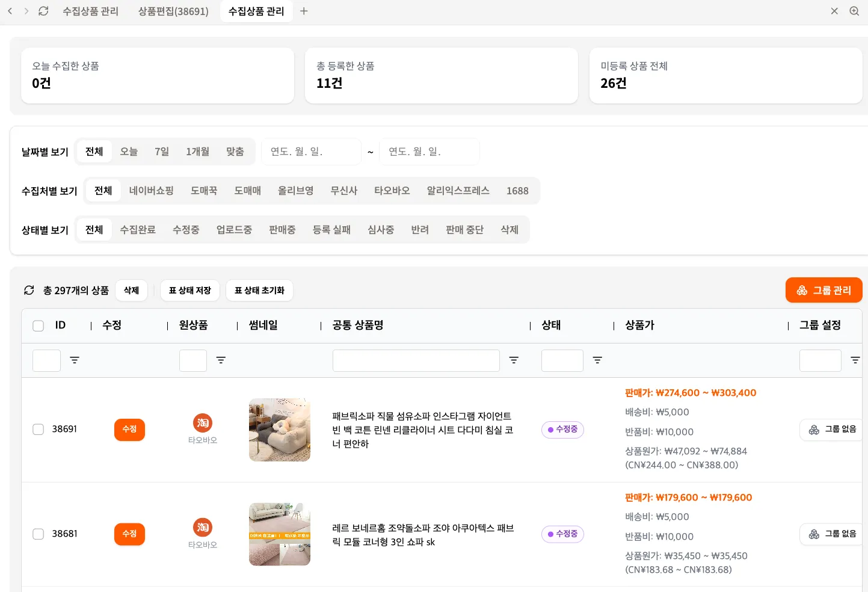The width and height of the screenshot is (868, 592).
Task: Open the sofa thumbnail for product 38681
Action: tap(280, 534)
